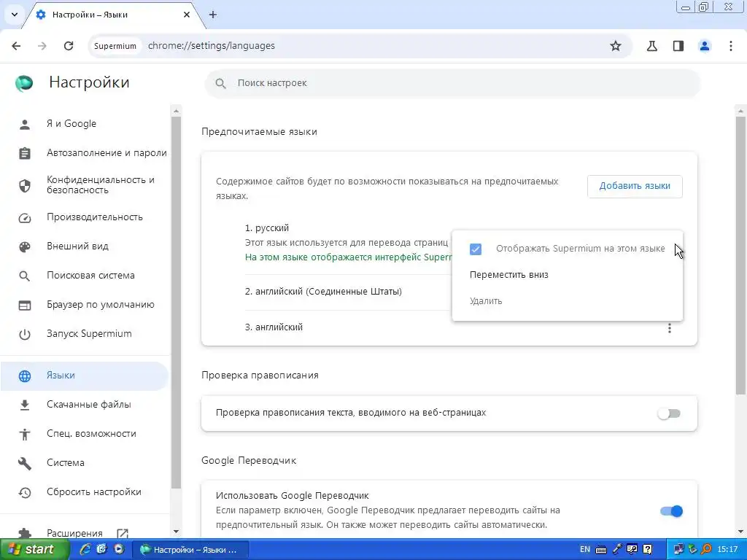Click the EN language indicator in taskbar
This screenshot has height=560, width=747.
point(584,550)
